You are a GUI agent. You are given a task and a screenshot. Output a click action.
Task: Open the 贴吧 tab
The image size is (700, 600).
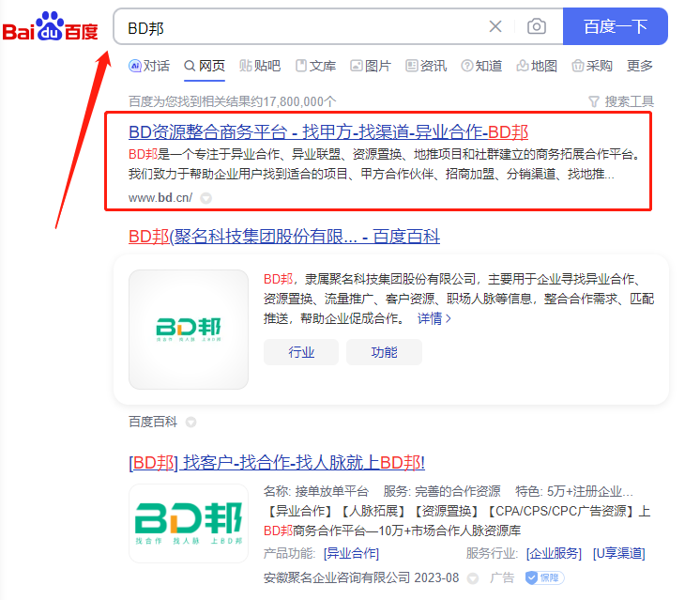pos(260,66)
